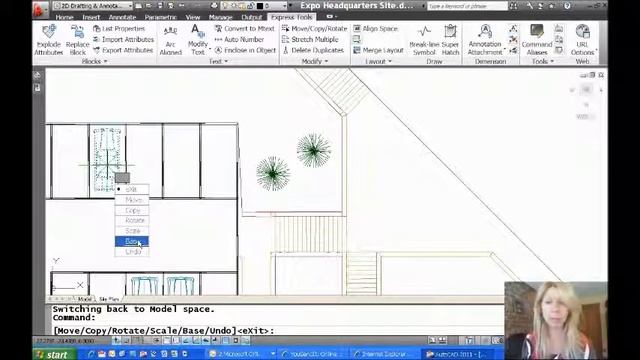Insert a Break-line Symbol

(x=424, y=40)
